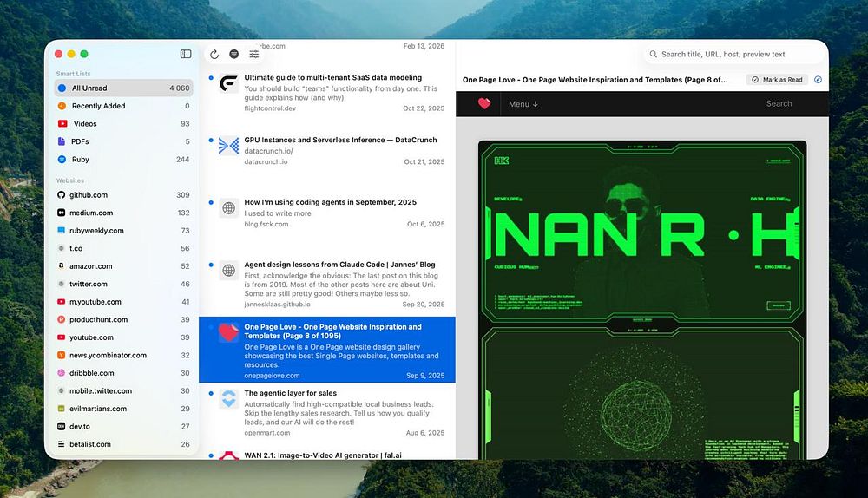Viewport: 868px width, 498px height.
Task: Open WAN 2.1 Image-to-Video AI generator article
Action: pos(327,455)
